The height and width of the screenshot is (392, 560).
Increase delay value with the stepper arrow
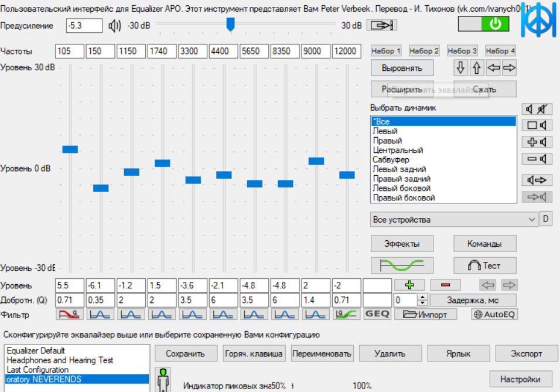(x=422, y=297)
